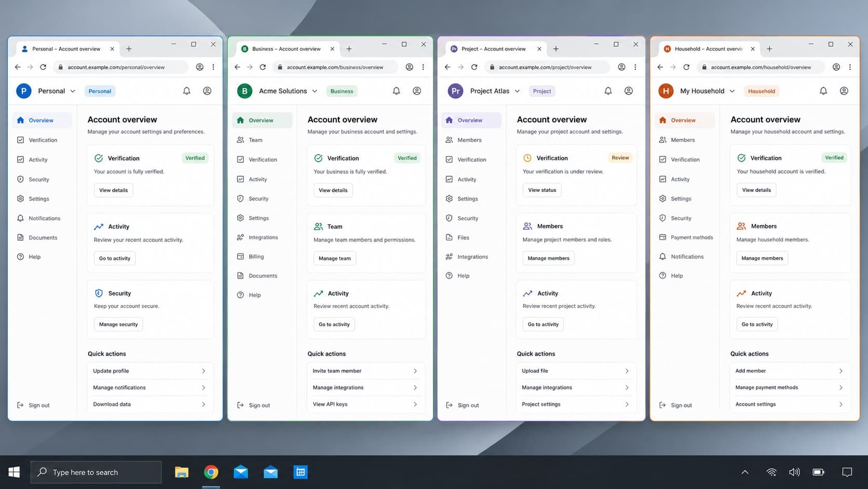Open user profile icon in Project Atlas header
This screenshot has width=868, height=489.
pyautogui.click(x=629, y=91)
